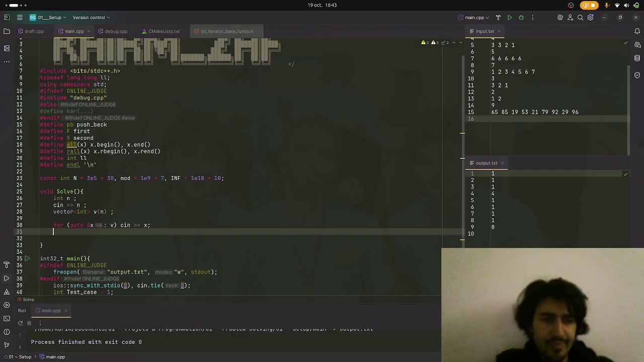Close the main.cpp Run panel tab

click(x=65, y=311)
